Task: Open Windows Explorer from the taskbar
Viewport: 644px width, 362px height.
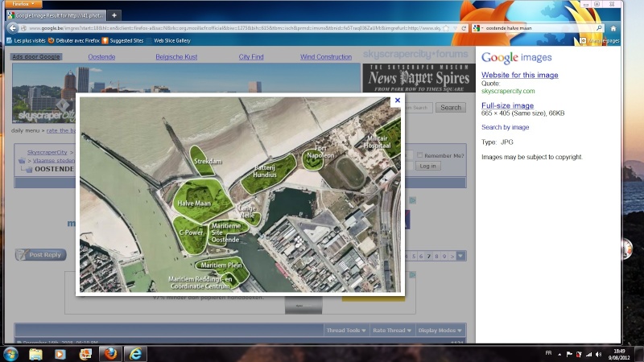Action: pos(35,354)
